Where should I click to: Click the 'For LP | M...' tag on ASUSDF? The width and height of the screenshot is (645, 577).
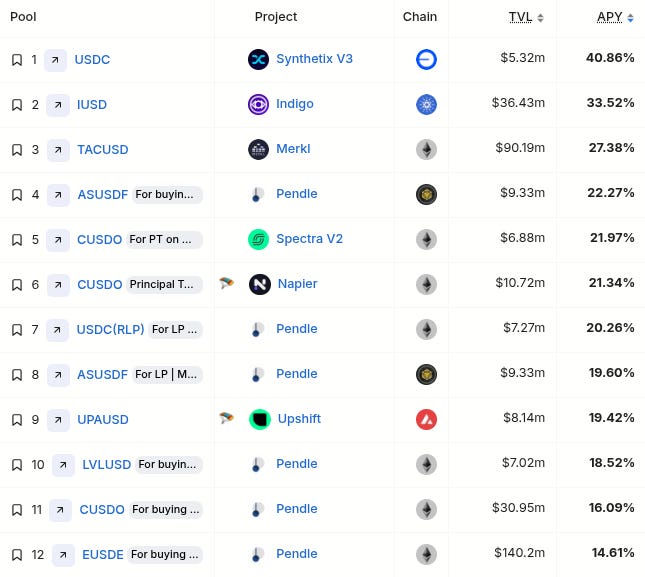click(167, 375)
